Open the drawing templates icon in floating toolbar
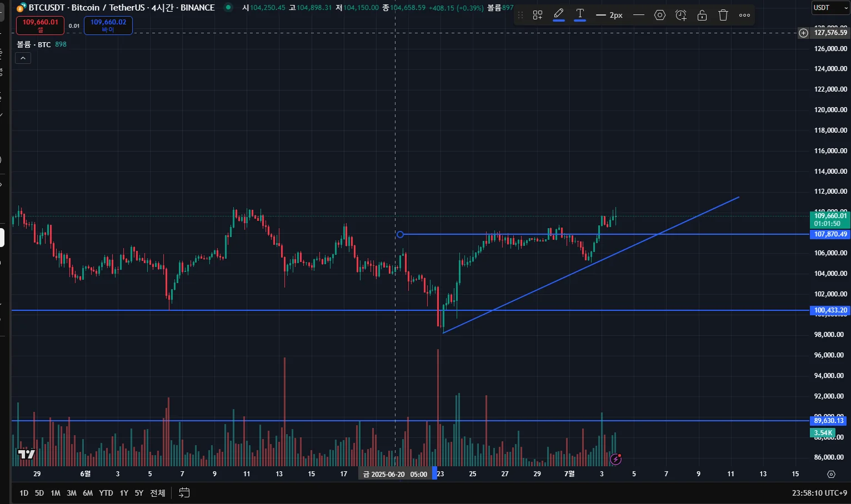851x504 pixels. pos(537,15)
